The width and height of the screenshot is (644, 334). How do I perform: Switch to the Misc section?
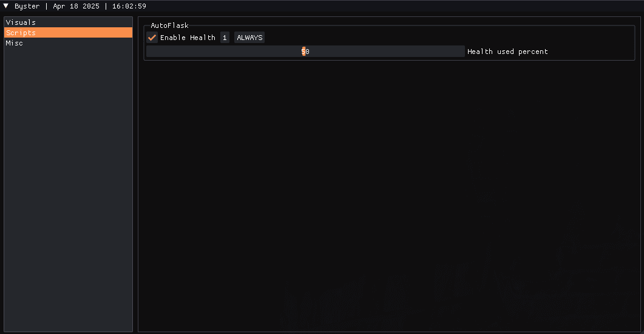coord(68,42)
